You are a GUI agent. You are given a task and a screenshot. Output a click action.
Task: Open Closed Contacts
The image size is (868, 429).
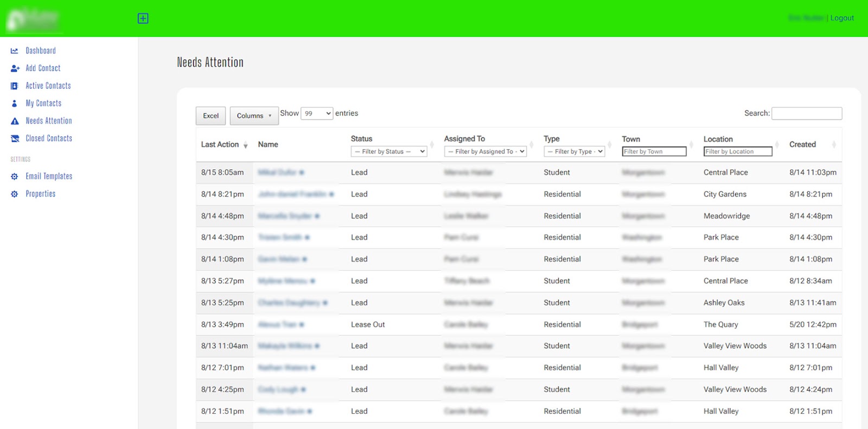[49, 138]
